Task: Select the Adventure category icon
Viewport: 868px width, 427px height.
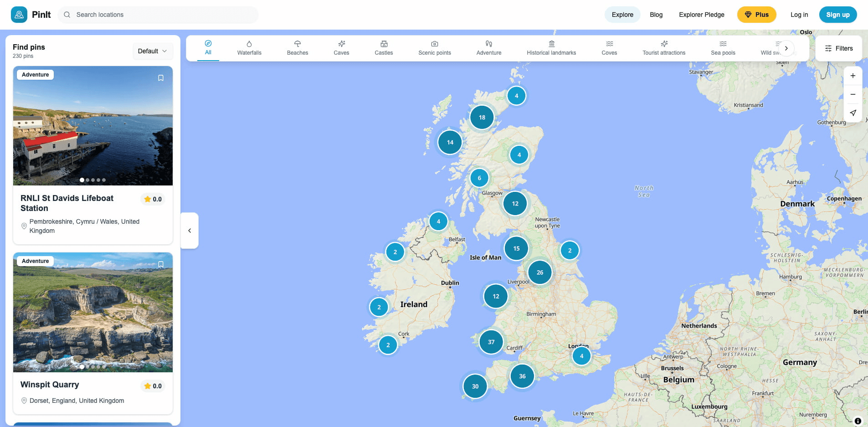Action: 489,44
